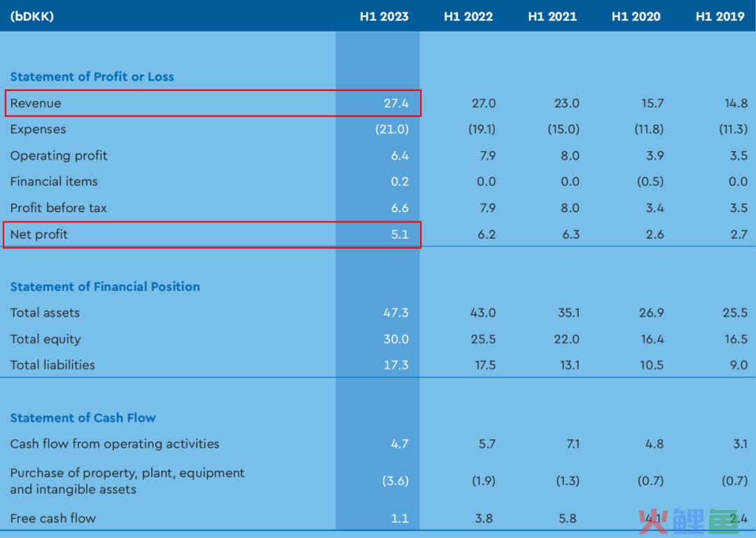Select H1 2022 Total assets value 43.0
This screenshot has width=756, height=538.
(x=483, y=313)
